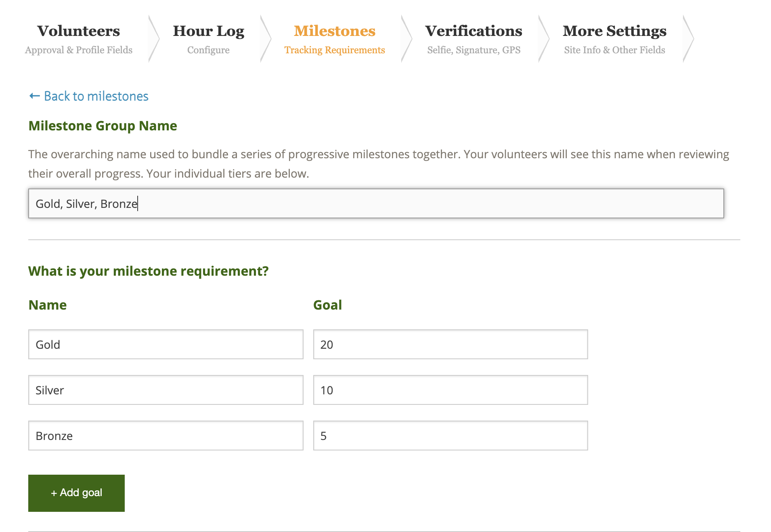Click the 'Tracking Requirements' subtitle
Viewport: 771px width, 532px height.
point(335,50)
